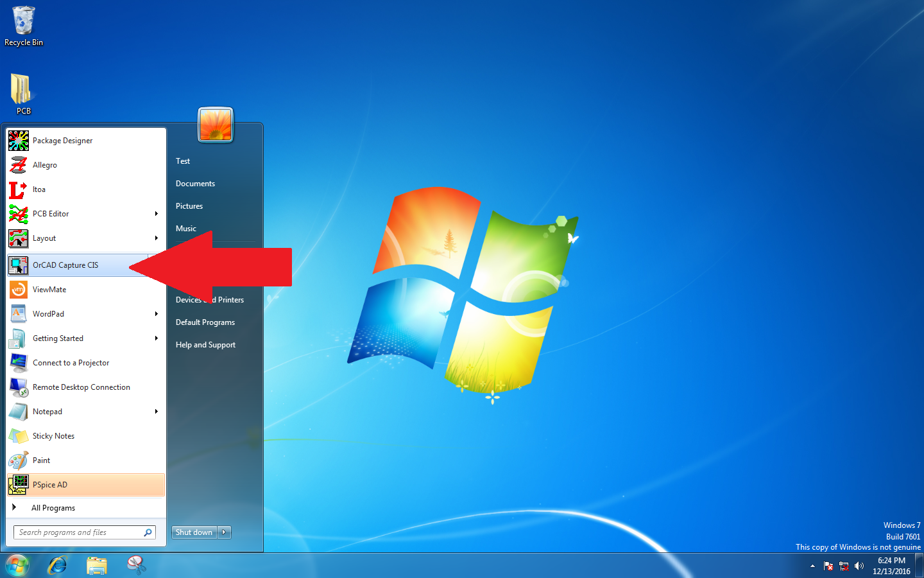Click the user account picture
Viewport: 924px width, 578px height.
[216, 125]
